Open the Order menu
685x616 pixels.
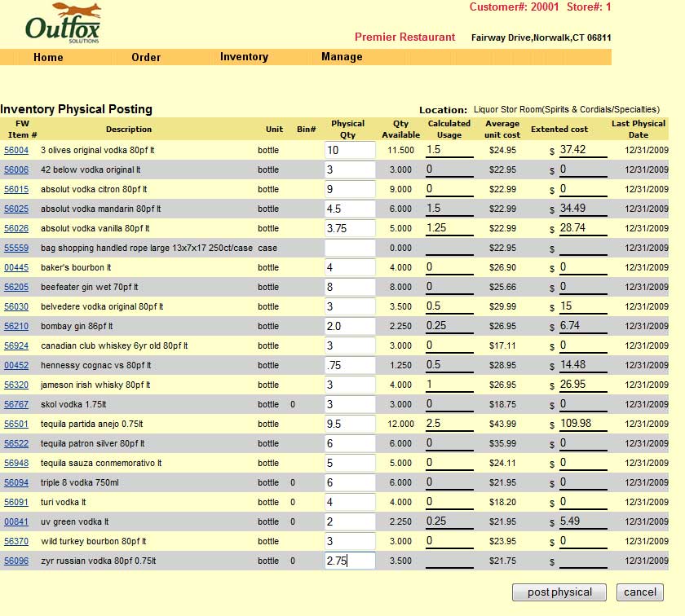[146, 57]
